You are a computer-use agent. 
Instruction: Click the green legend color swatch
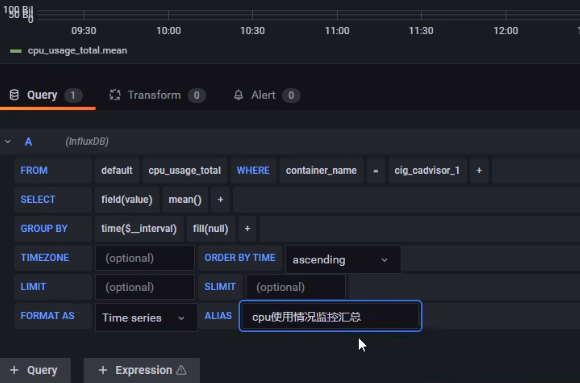(16, 51)
